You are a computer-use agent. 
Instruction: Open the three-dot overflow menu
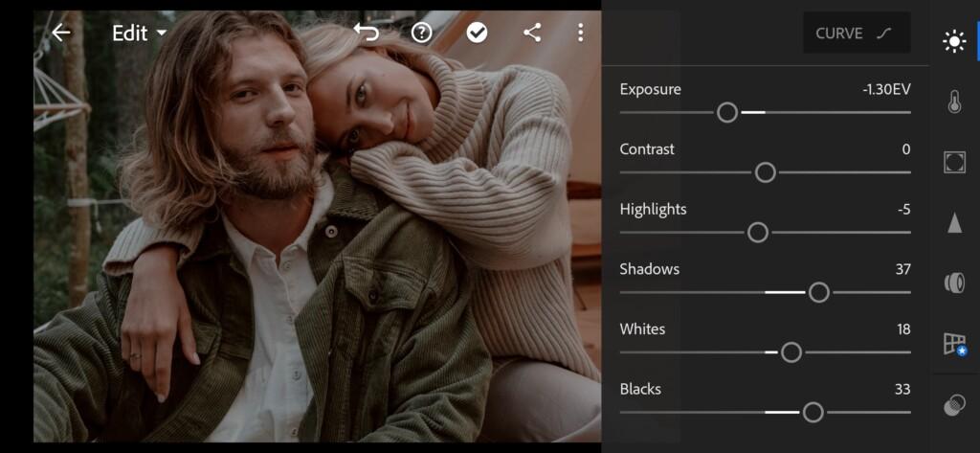point(581,33)
